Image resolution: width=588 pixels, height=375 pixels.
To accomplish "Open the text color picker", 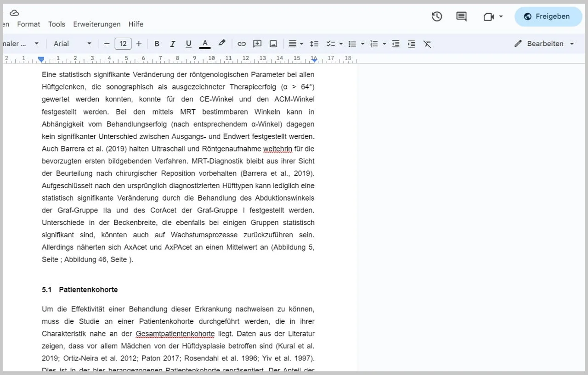I will tap(205, 44).
